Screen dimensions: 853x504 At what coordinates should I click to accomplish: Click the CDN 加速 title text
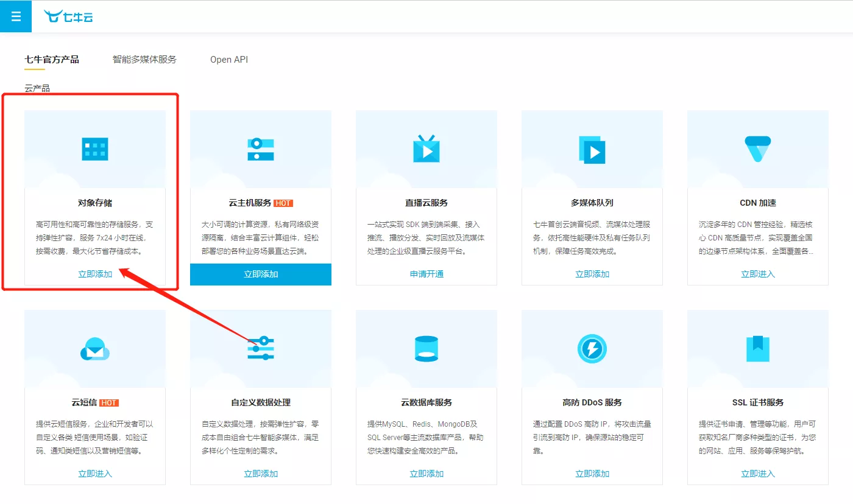(758, 203)
